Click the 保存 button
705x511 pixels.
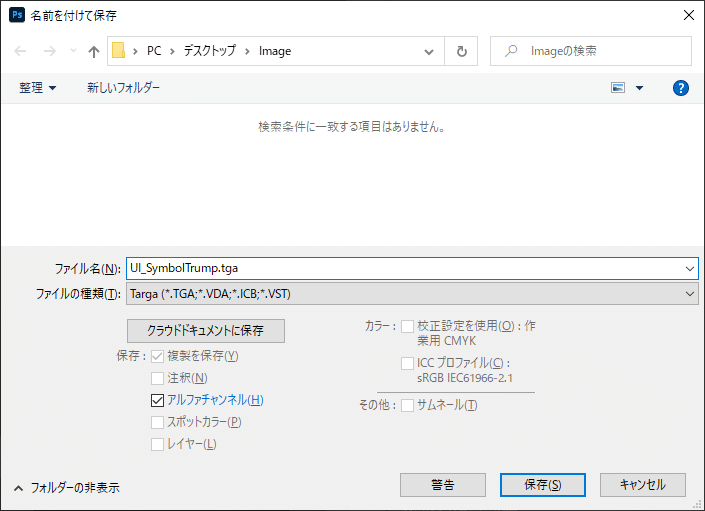[543, 485]
